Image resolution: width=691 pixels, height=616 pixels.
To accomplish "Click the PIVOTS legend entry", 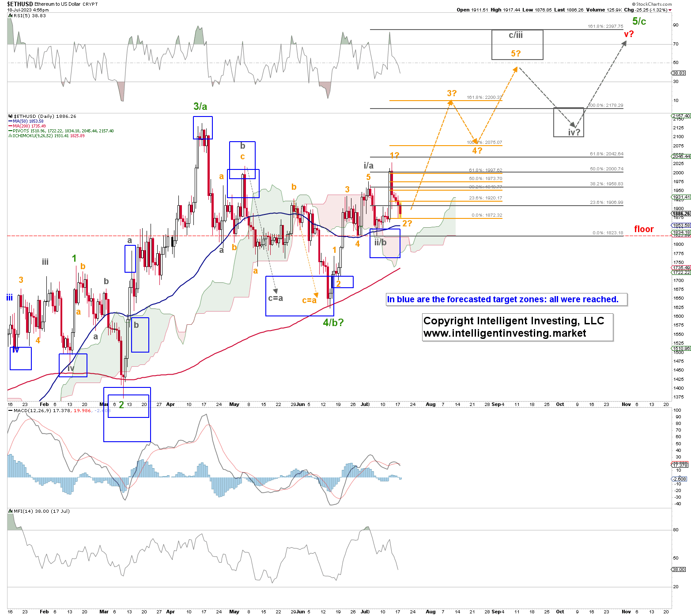I will pyautogui.click(x=61, y=131).
